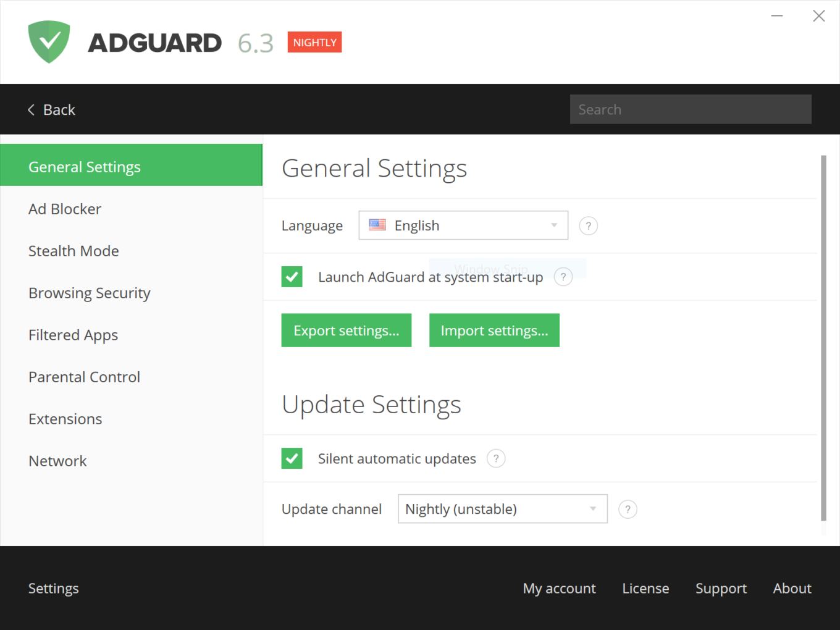Image resolution: width=840 pixels, height=630 pixels.
Task: Open help icon for system start-up launch
Action: (x=563, y=277)
